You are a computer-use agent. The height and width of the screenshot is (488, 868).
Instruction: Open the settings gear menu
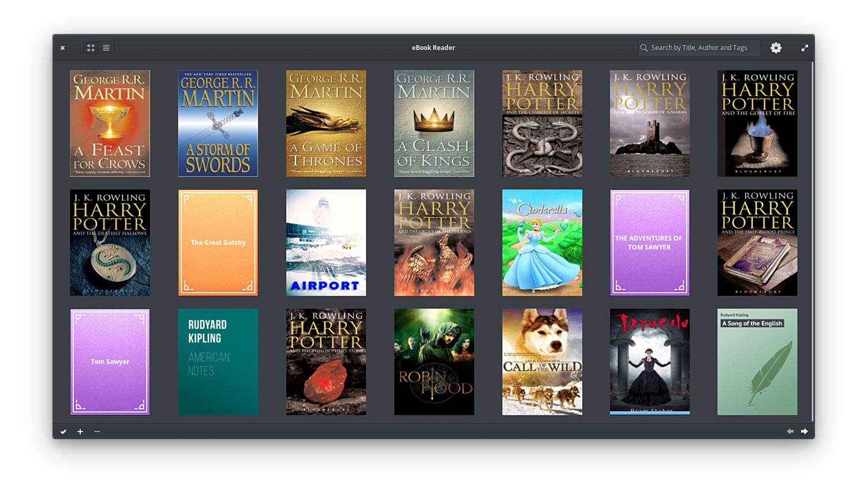776,48
